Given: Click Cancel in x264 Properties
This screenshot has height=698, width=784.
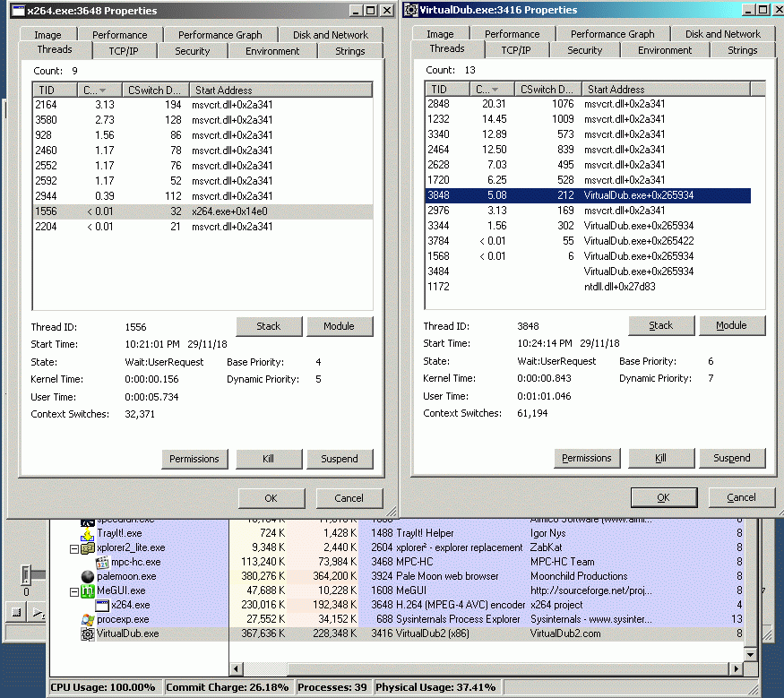Looking at the screenshot, I should click(x=349, y=498).
